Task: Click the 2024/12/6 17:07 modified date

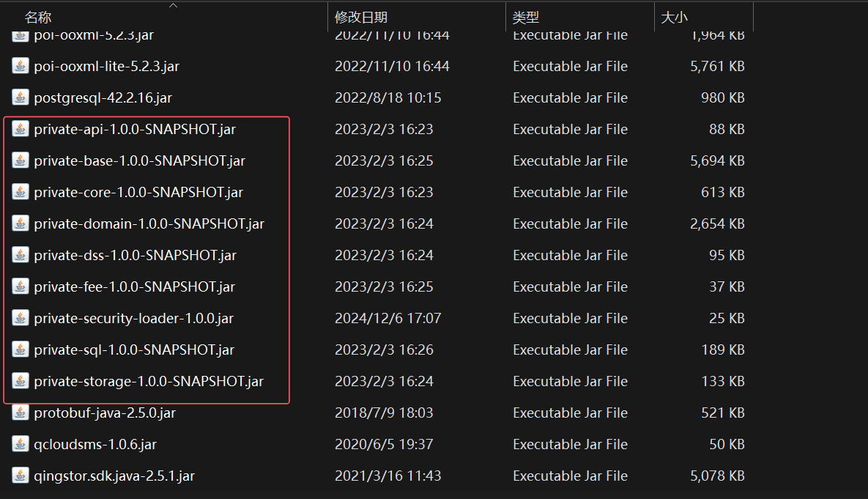Action: (387, 318)
